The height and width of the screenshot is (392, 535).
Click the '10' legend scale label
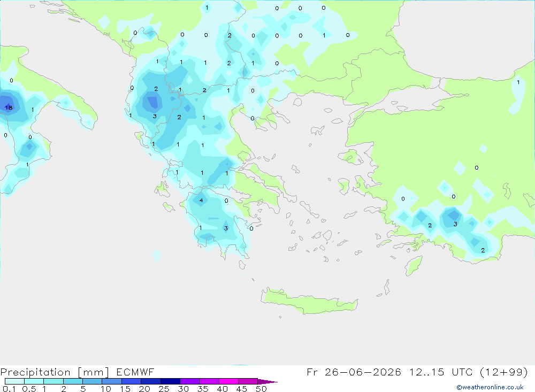[105, 389]
